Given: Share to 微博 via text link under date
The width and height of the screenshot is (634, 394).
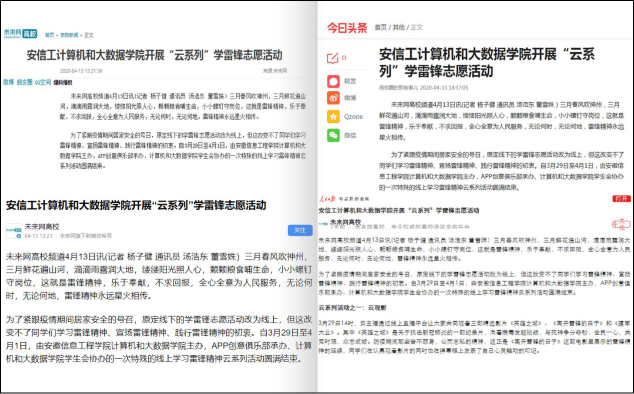Looking at the screenshot, I should tap(8, 82).
